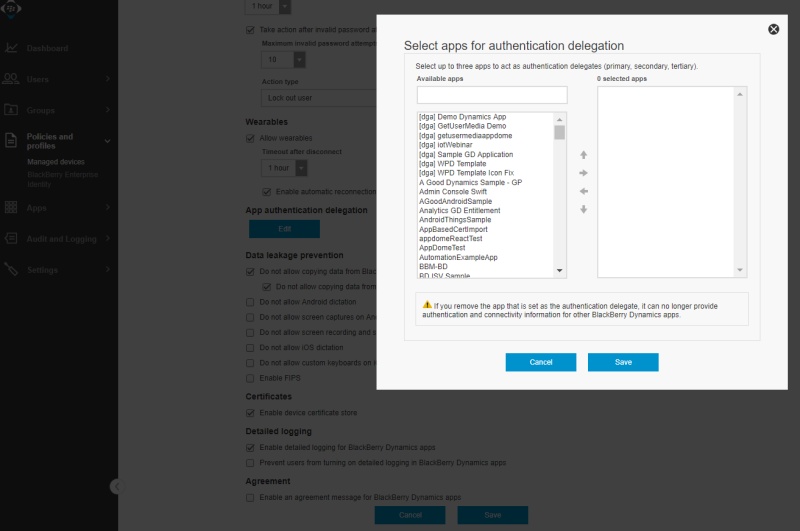The height and width of the screenshot is (531, 800).
Task: Click the page bottom Save button
Action: tap(492, 515)
